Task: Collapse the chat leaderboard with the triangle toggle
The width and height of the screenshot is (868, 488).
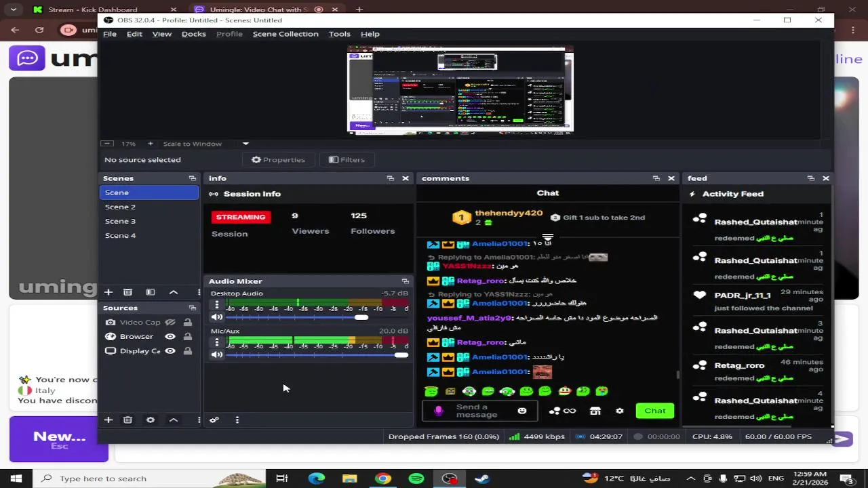Action: [x=548, y=237]
